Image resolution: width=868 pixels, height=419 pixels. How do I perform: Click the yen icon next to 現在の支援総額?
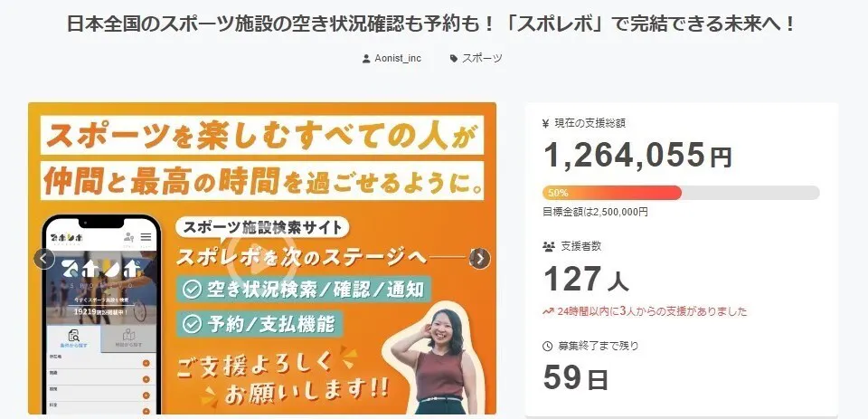click(x=546, y=124)
